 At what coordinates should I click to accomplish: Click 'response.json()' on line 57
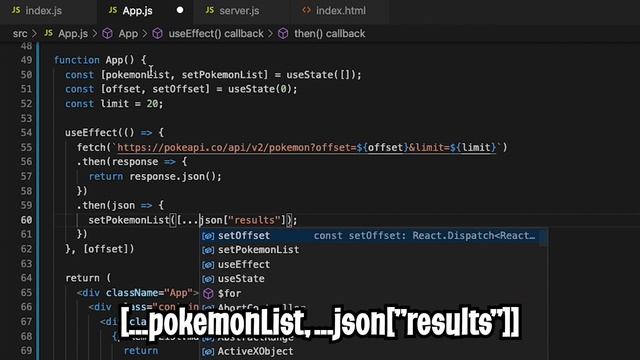(x=173, y=176)
